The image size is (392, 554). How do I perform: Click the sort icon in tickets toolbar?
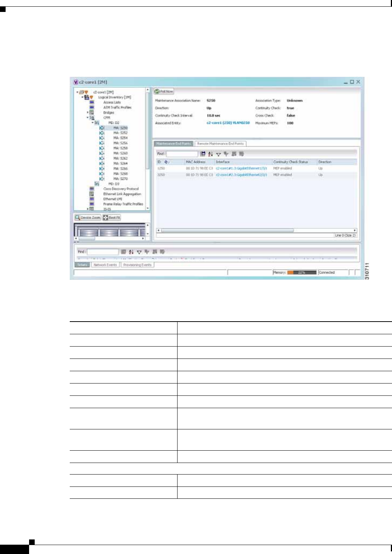click(x=131, y=252)
